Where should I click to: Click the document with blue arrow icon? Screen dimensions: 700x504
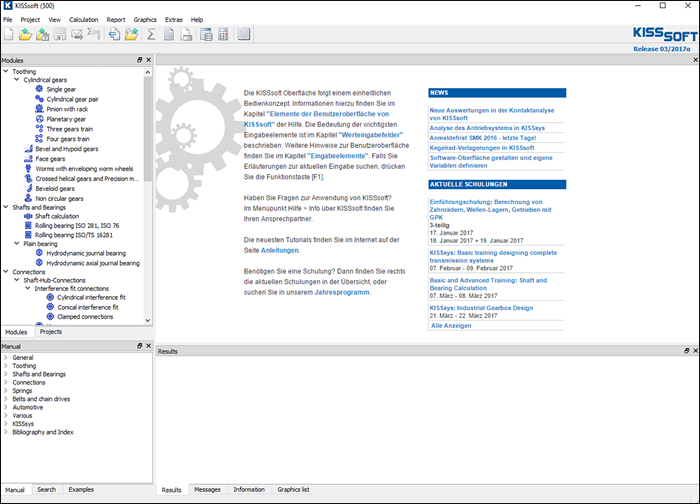coord(115,34)
